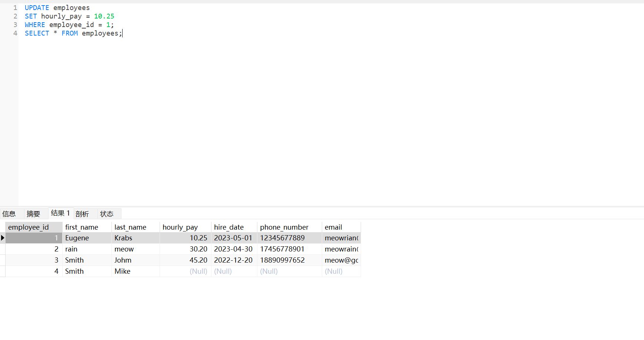Click the current row arrow indicator

(3, 238)
